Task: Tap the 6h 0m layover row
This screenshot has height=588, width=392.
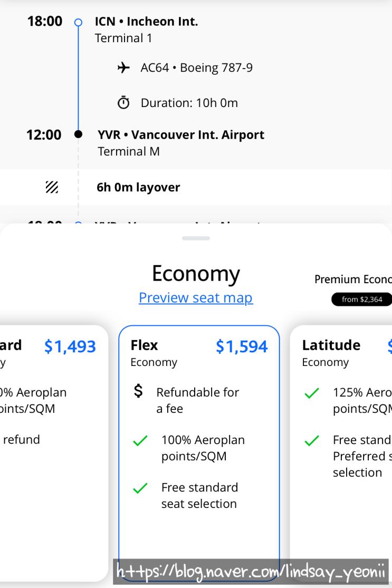Action: (x=196, y=187)
